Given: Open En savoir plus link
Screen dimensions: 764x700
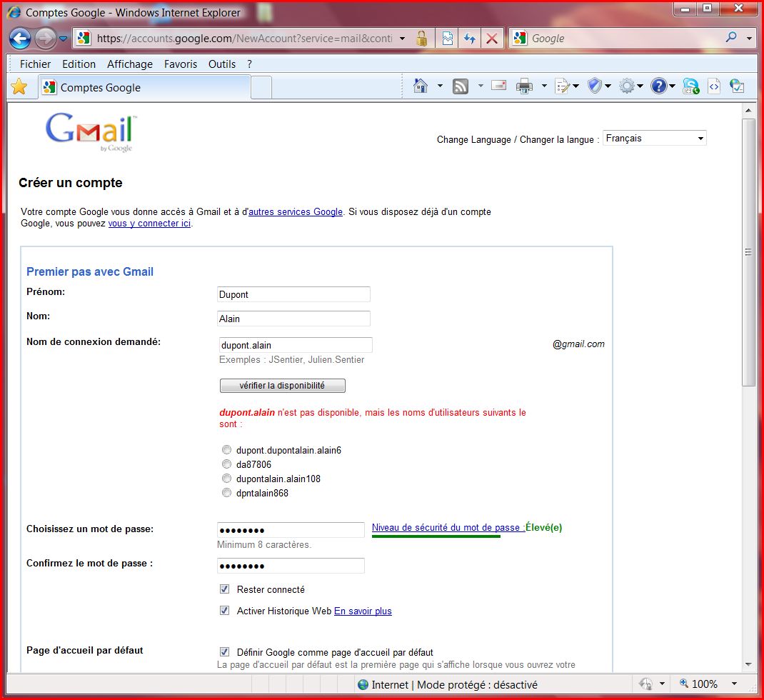Looking at the screenshot, I should [x=363, y=611].
